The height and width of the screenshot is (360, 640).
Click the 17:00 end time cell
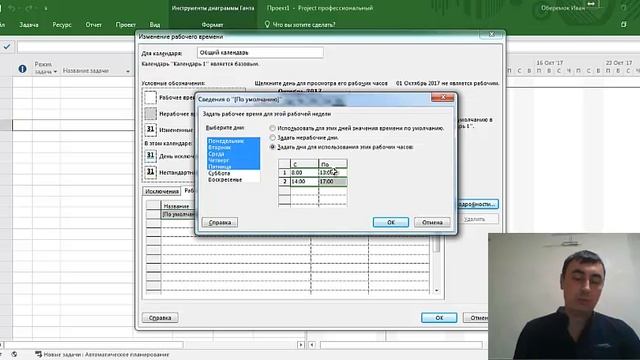pyautogui.click(x=333, y=181)
